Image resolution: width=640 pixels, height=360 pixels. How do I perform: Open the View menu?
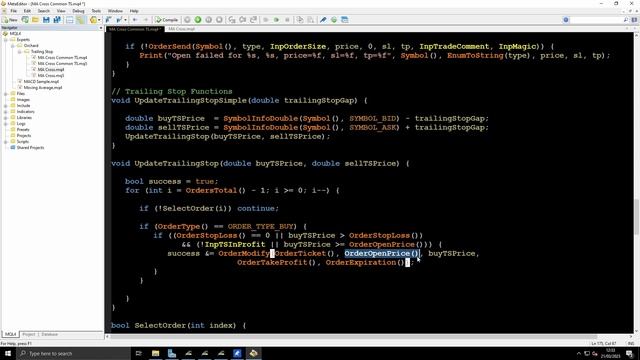[x=61, y=11]
